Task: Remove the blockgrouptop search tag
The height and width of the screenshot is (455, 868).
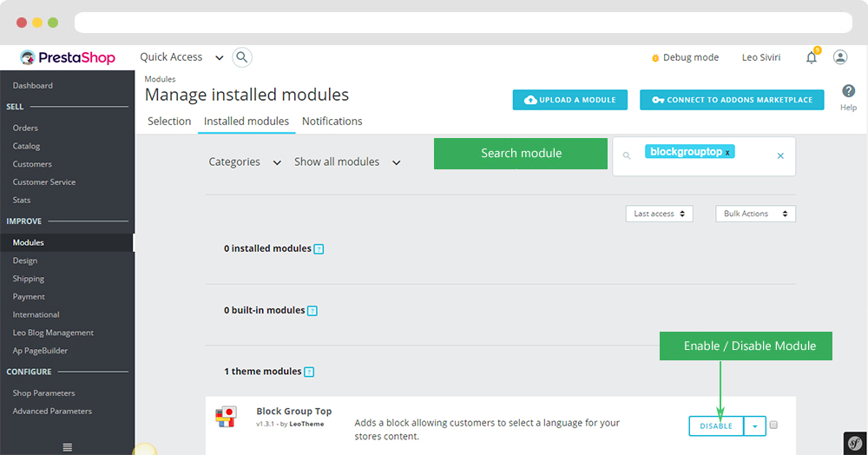Action: [728, 152]
